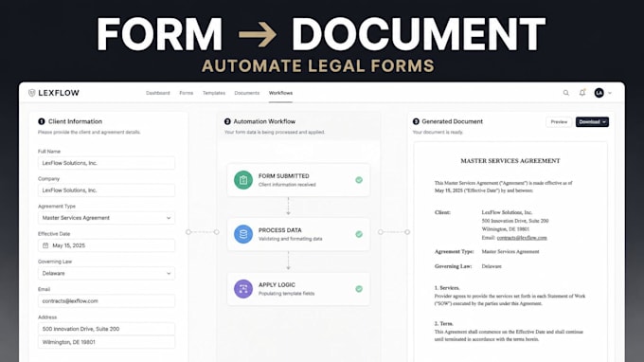Click the connector node beside Generated Document

point(407,232)
